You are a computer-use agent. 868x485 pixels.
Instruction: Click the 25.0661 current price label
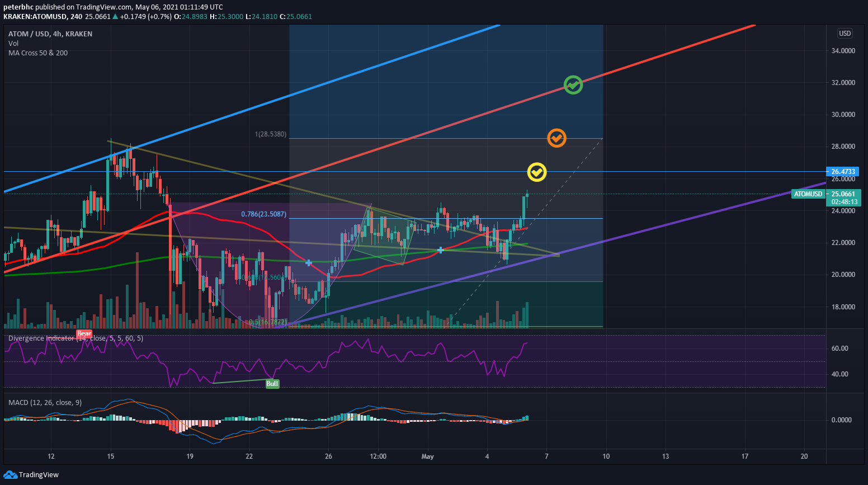tap(843, 194)
